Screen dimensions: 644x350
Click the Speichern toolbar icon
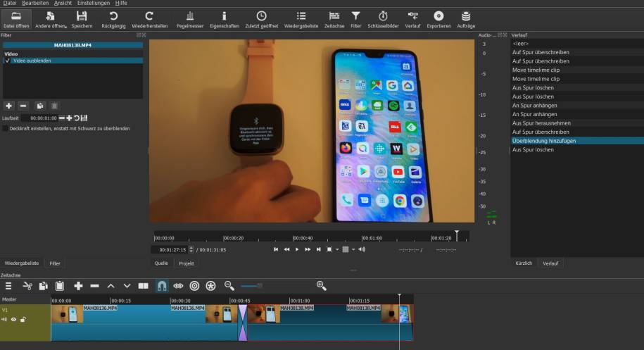click(x=82, y=19)
